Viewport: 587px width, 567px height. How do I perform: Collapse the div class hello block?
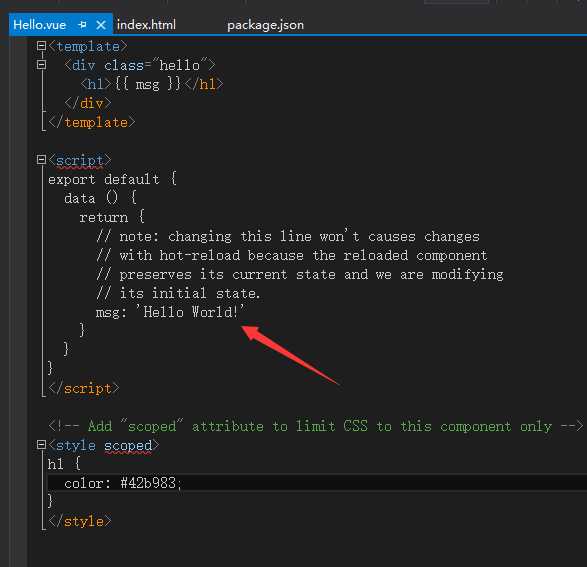41,65
